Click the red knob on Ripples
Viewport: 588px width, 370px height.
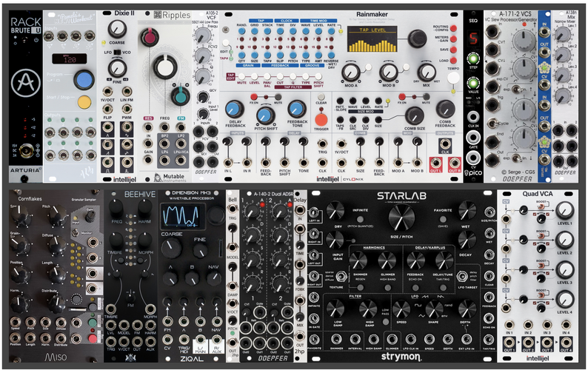[150, 38]
